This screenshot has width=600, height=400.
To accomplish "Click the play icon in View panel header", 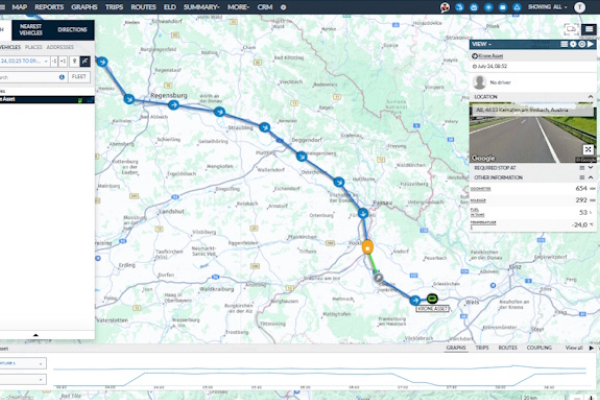I will [x=589, y=45].
